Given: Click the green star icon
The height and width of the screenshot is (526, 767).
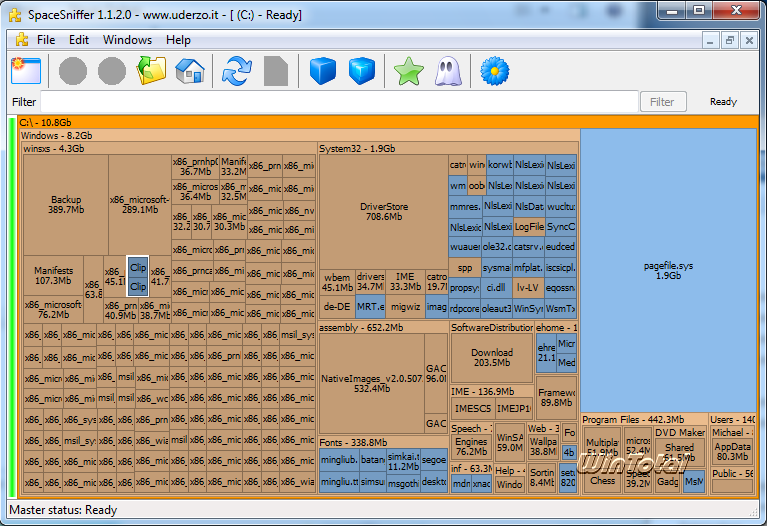Looking at the screenshot, I should pos(408,71).
